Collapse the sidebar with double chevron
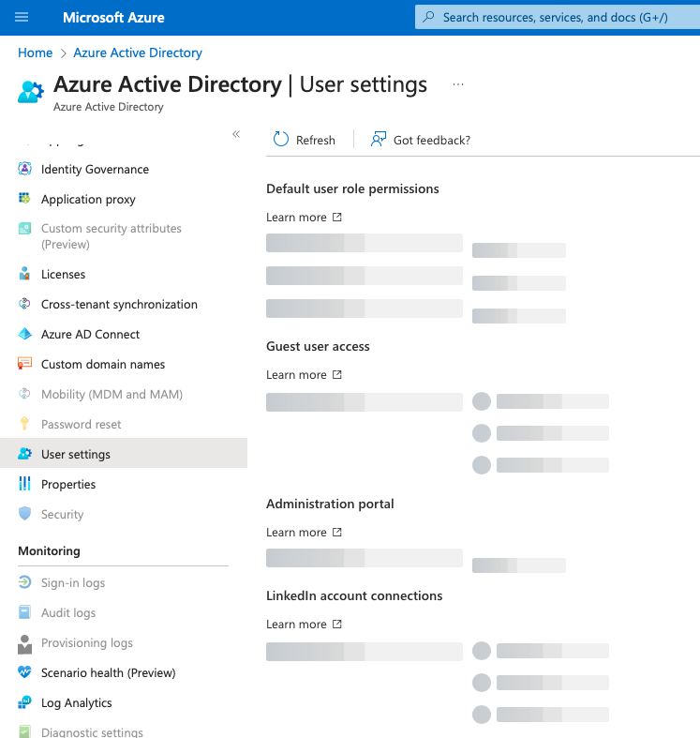The width and height of the screenshot is (700, 738). coord(236,134)
